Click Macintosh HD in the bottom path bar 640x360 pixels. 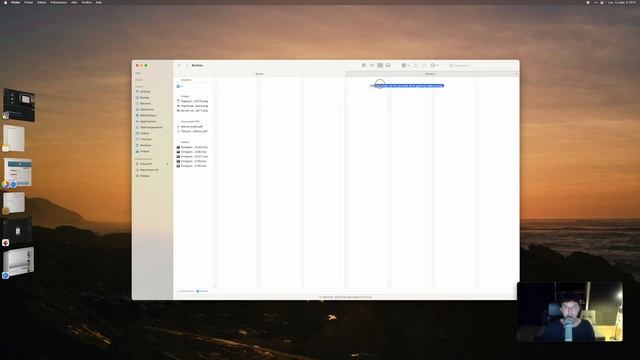click(186, 291)
